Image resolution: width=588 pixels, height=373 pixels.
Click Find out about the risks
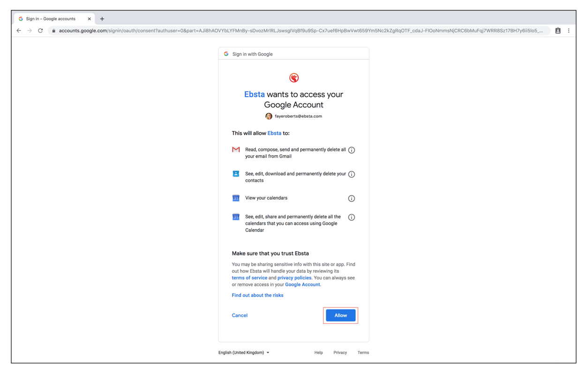(x=257, y=295)
